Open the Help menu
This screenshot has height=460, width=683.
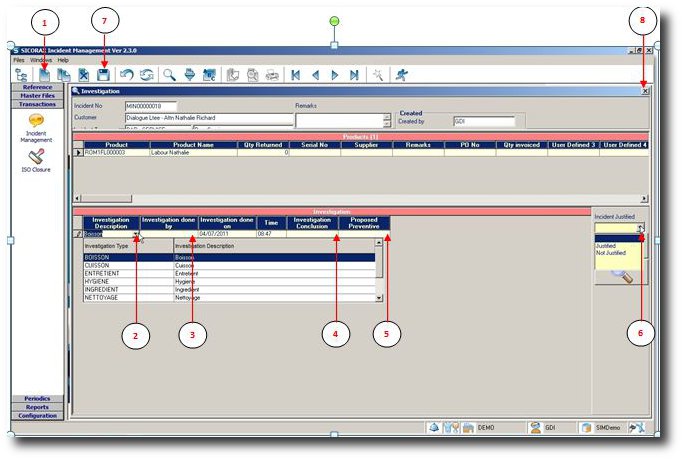[63, 60]
